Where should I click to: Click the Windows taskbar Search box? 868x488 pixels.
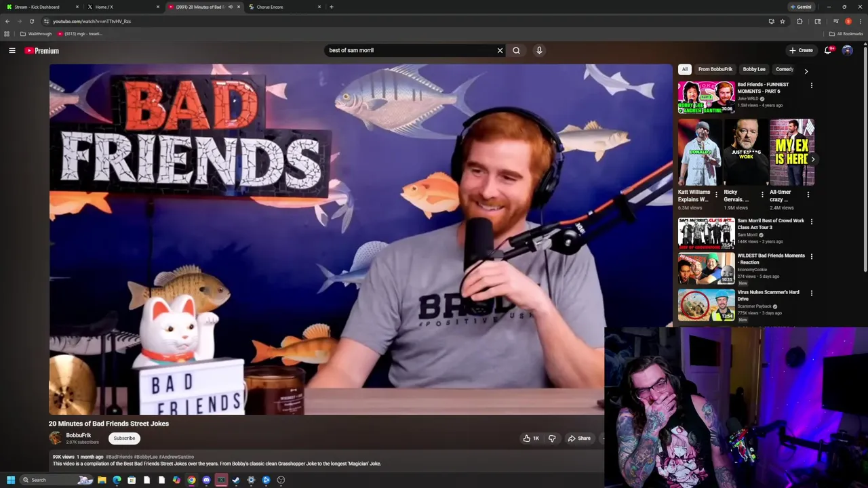coord(56,480)
